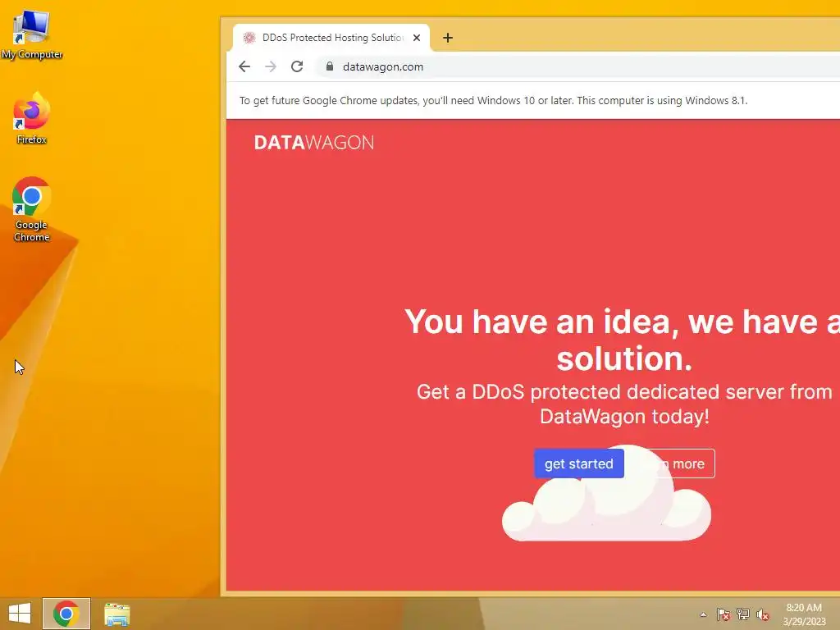The width and height of the screenshot is (840, 630).
Task: Select the DDoS Protected Hosting Solutions tab
Action: click(x=331, y=38)
